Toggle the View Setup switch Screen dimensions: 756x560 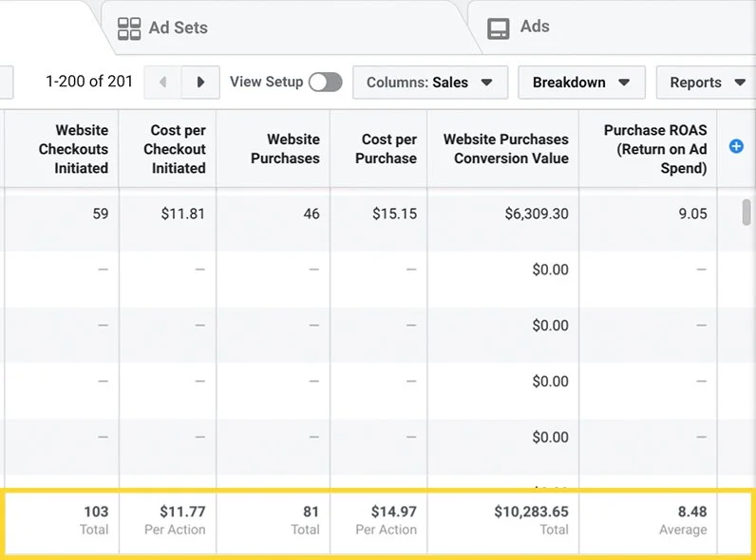click(325, 83)
